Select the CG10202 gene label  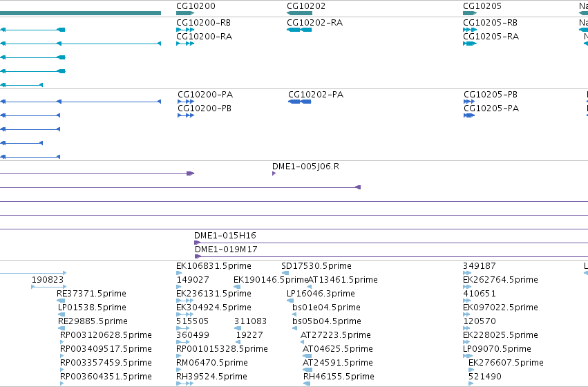click(x=306, y=6)
